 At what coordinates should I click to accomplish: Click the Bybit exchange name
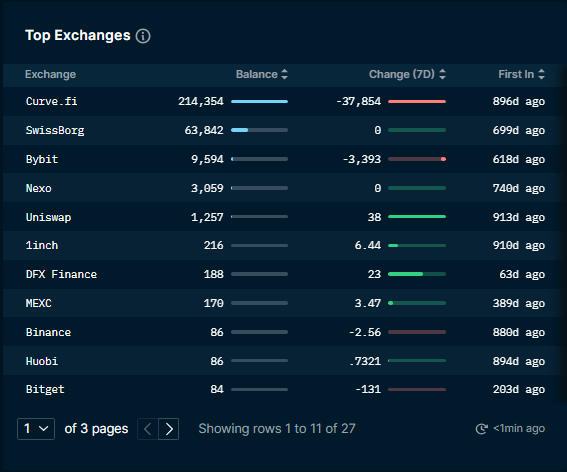[42, 159]
